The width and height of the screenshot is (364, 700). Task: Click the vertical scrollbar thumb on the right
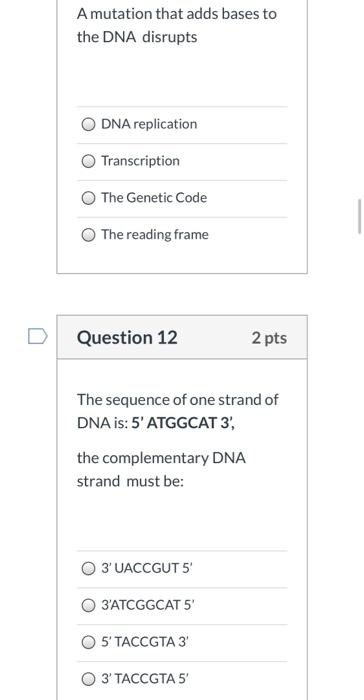point(359,217)
